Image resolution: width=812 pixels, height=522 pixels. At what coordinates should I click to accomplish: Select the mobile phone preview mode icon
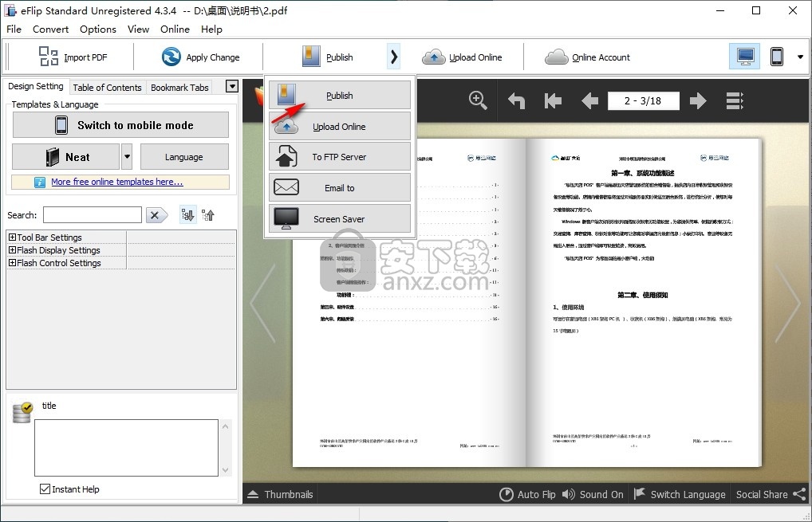pos(776,57)
